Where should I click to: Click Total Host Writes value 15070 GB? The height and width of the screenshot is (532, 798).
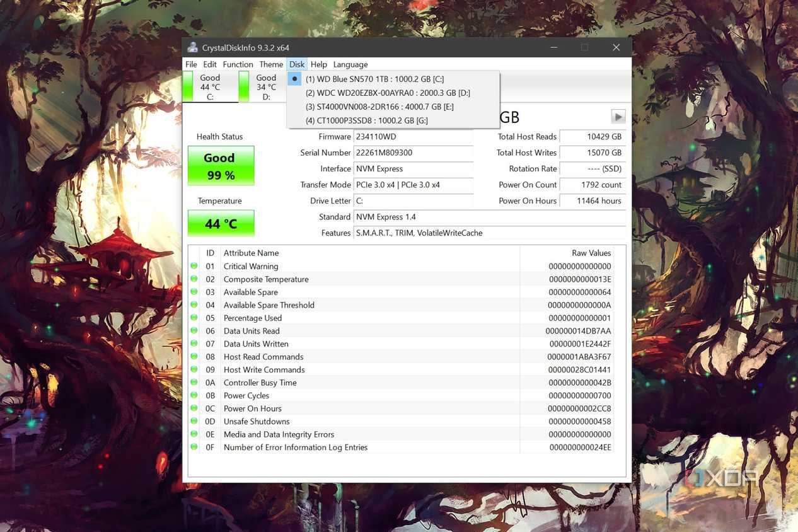[x=593, y=153]
